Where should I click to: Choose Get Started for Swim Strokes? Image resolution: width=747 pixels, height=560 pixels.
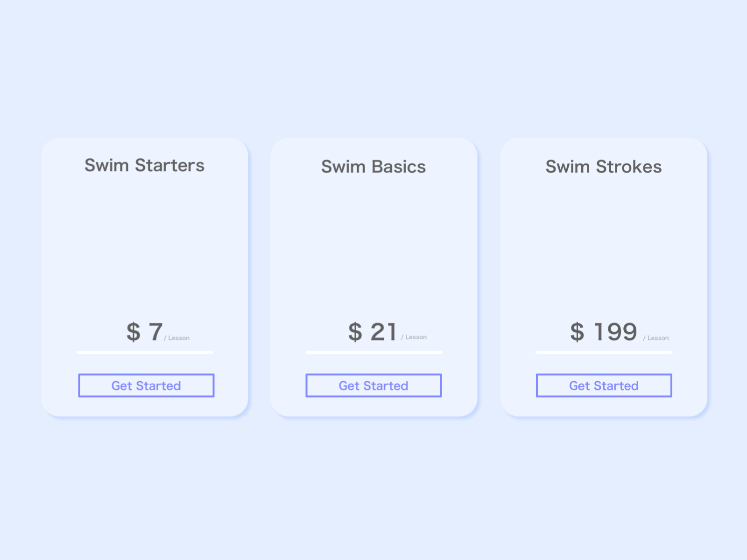pyautogui.click(x=604, y=385)
